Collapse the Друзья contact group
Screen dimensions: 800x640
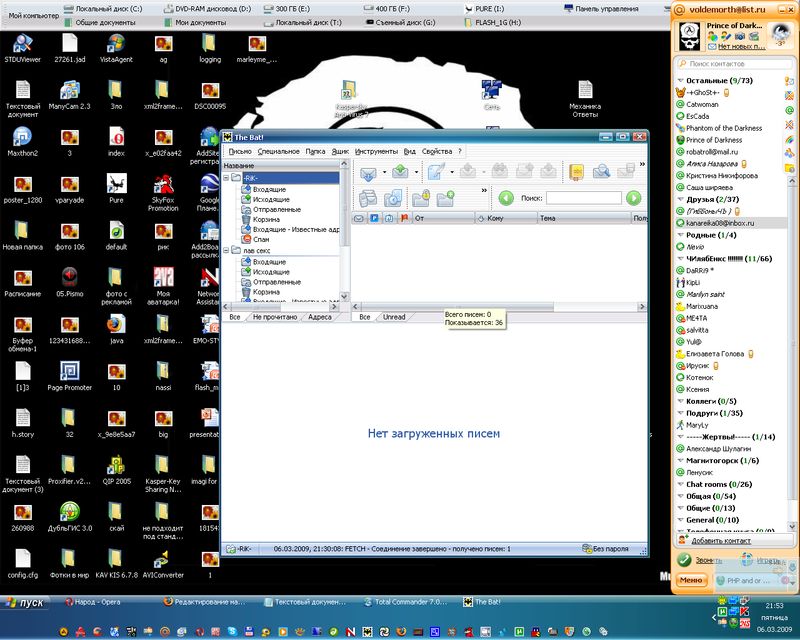pos(680,199)
